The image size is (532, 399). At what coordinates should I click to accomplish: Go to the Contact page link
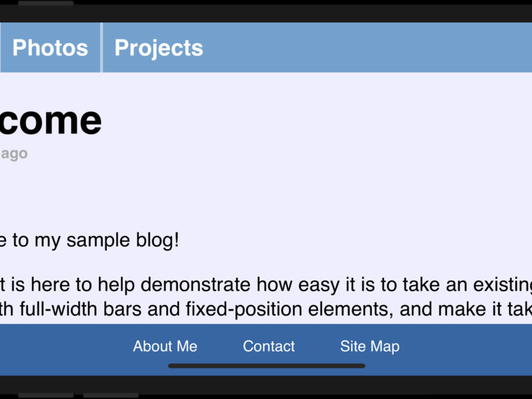269,347
